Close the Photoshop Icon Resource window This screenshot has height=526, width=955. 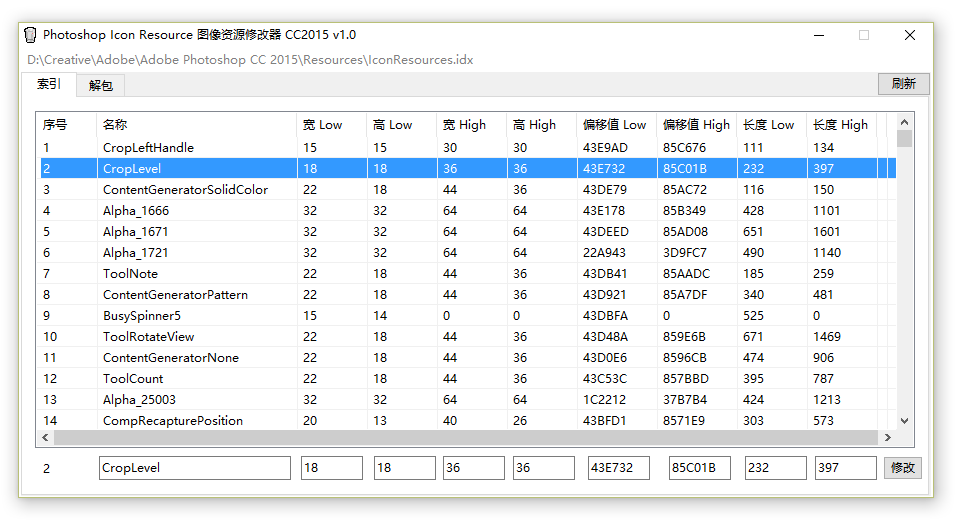pos(910,35)
